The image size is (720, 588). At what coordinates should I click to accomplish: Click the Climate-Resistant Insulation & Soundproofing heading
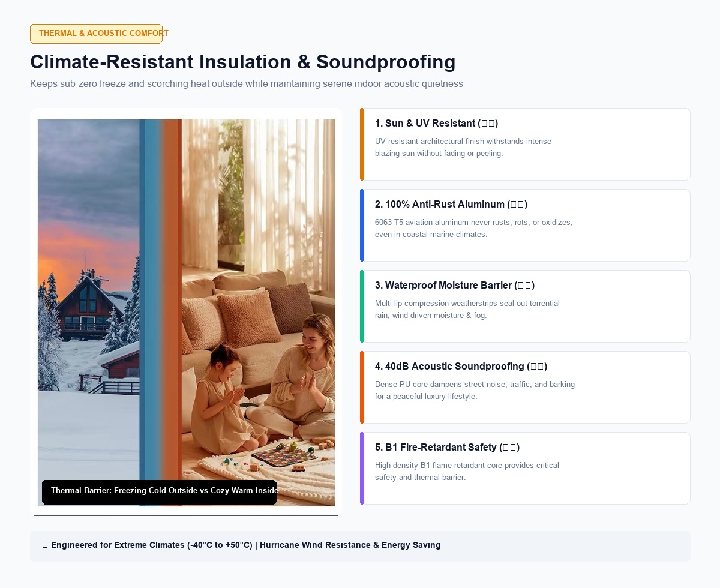point(242,62)
